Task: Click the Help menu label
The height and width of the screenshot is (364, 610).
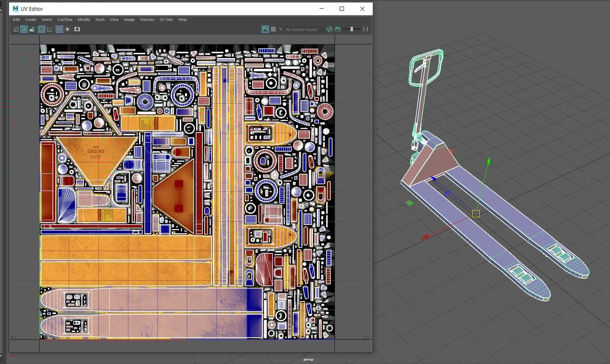Action: point(183,20)
